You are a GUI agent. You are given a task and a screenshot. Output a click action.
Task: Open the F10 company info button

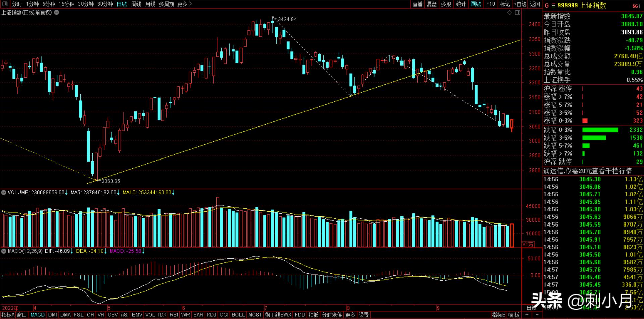pos(491,4)
